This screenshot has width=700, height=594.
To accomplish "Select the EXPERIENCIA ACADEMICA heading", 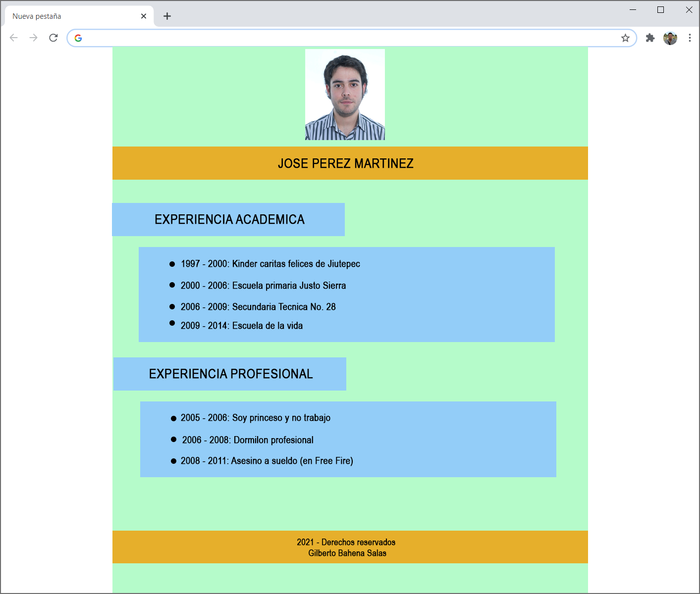I will pos(229,219).
